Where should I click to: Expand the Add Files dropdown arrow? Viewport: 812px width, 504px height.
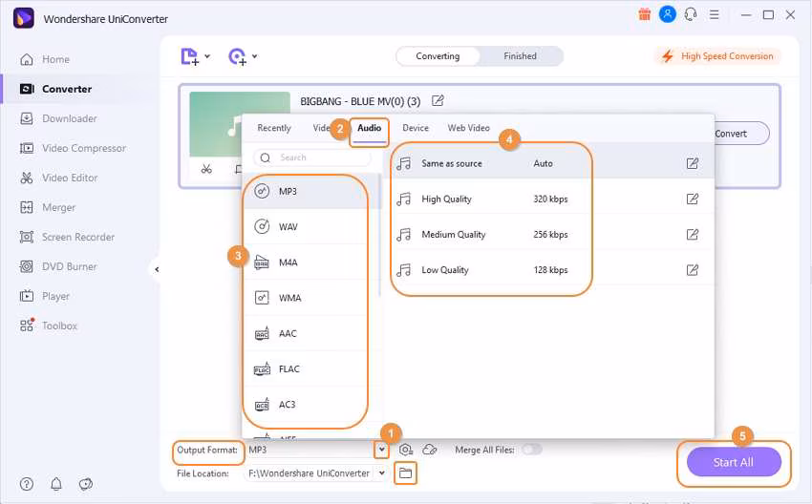click(x=207, y=56)
